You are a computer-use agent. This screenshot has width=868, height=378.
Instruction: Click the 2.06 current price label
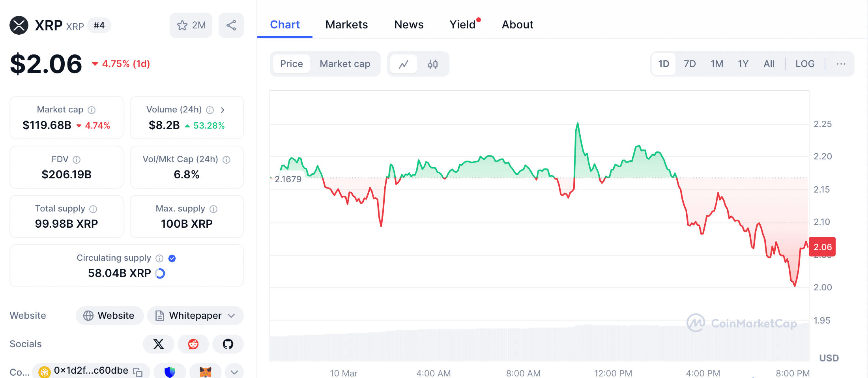822,247
